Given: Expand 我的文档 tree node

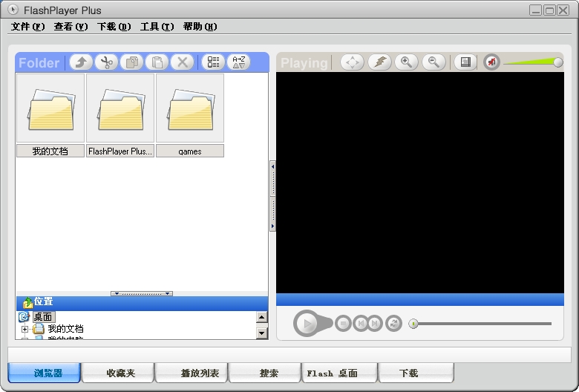Looking at the screenshot, I should pos(24,328).
